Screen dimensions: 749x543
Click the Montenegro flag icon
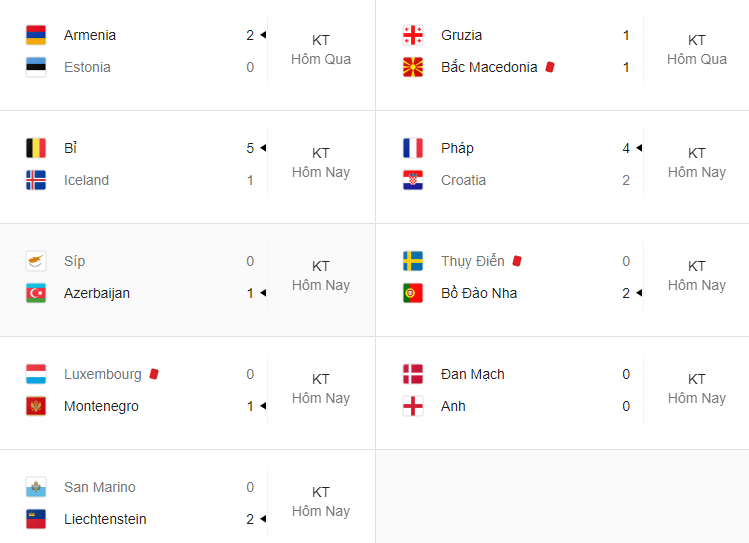point(36,406)
